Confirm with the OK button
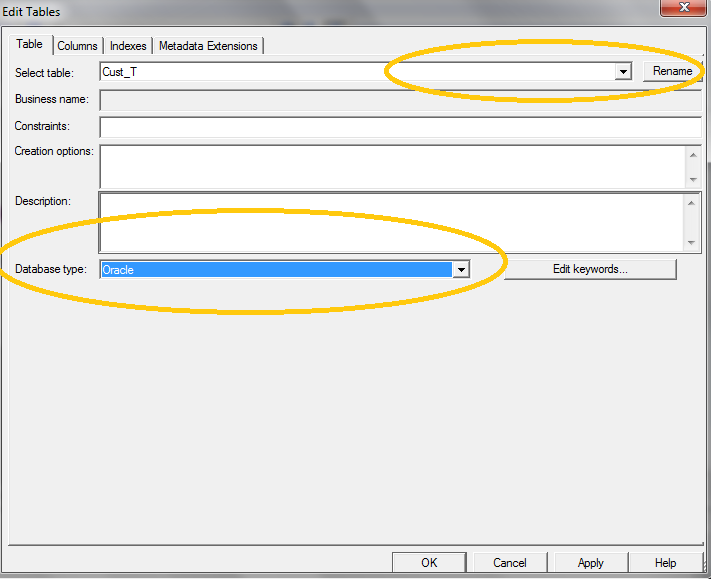Image resolution: width=711 pixels, height=579 pixels. tap(429, 563)
